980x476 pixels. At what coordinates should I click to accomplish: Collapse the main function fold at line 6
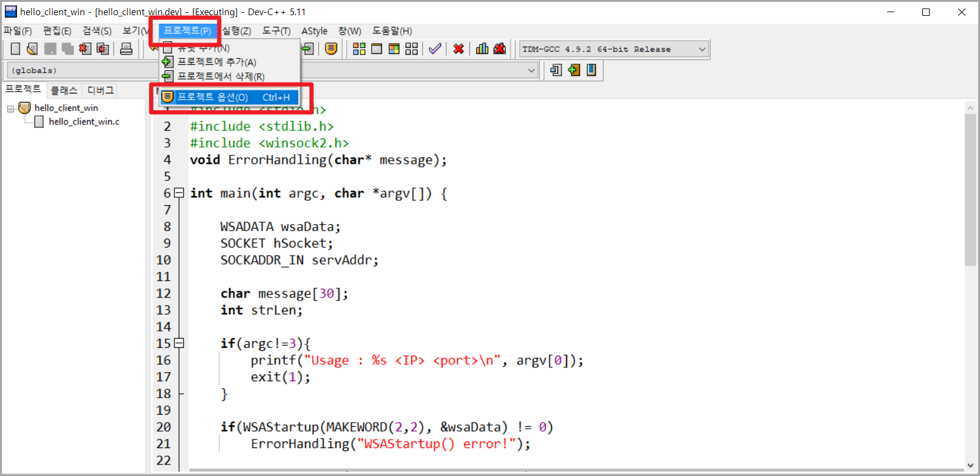pos(179,193)
